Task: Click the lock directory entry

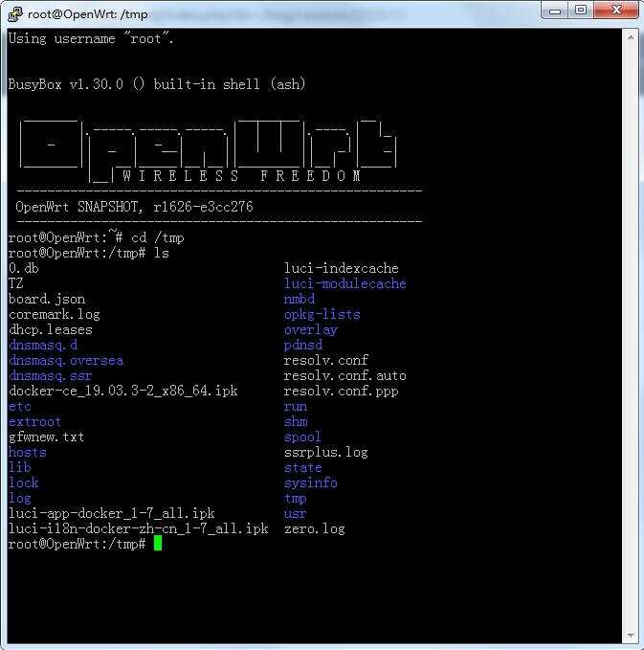Action: tap(24, 482)
